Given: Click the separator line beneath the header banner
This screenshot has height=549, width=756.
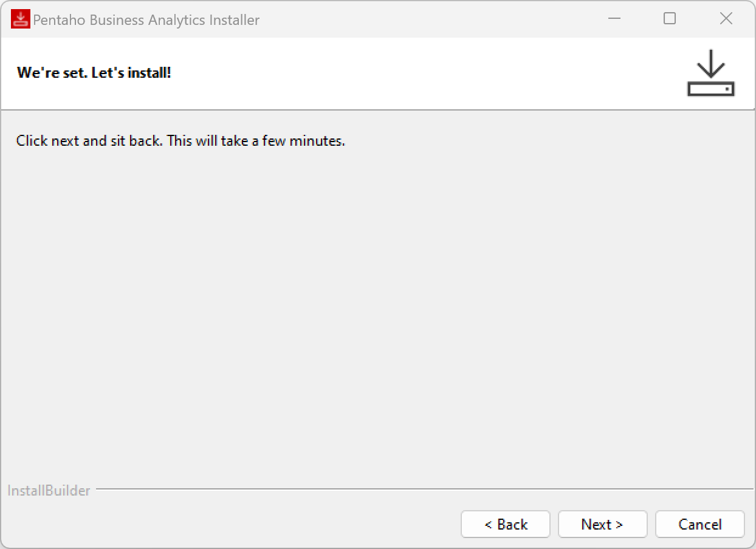Looking at the screenshot, I should (377, 110).
